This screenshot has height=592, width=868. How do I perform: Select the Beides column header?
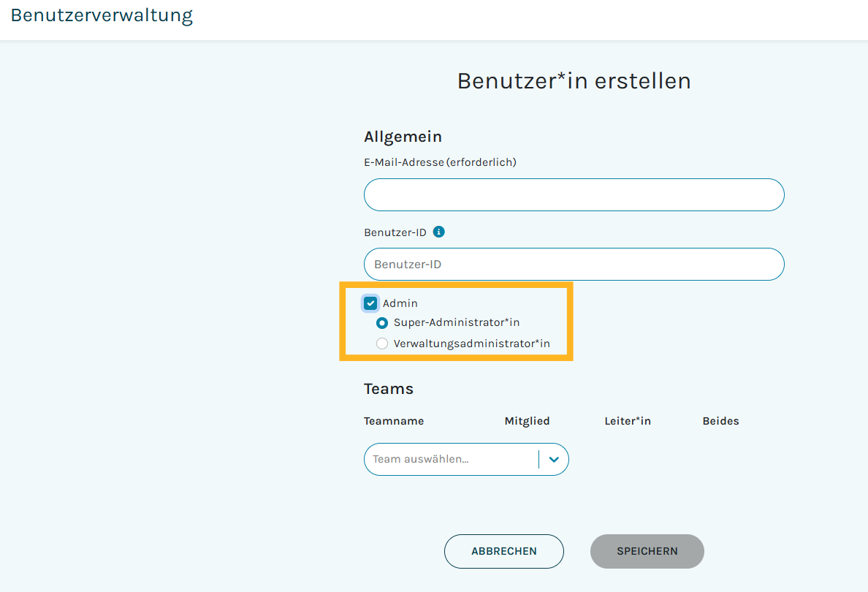point(720,421)
